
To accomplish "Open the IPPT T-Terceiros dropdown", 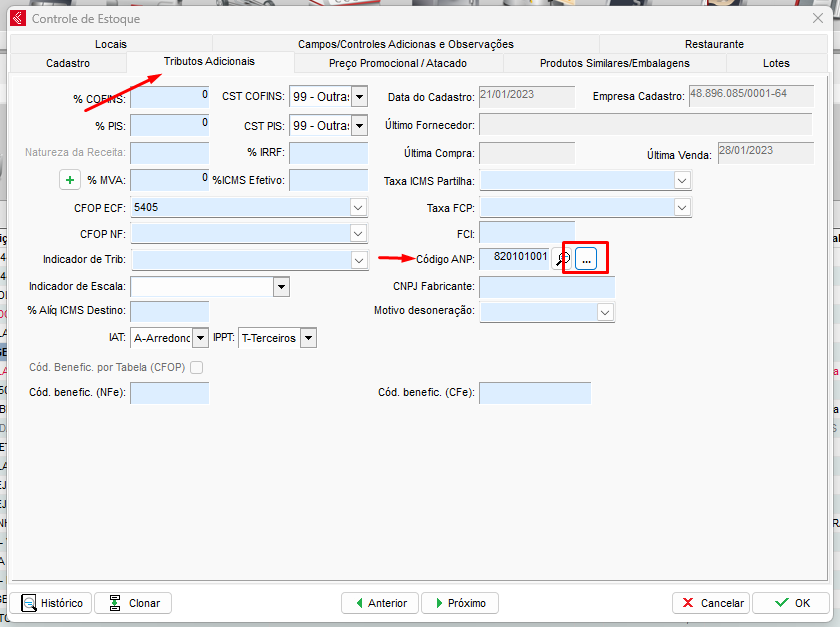I will (307, 338).
